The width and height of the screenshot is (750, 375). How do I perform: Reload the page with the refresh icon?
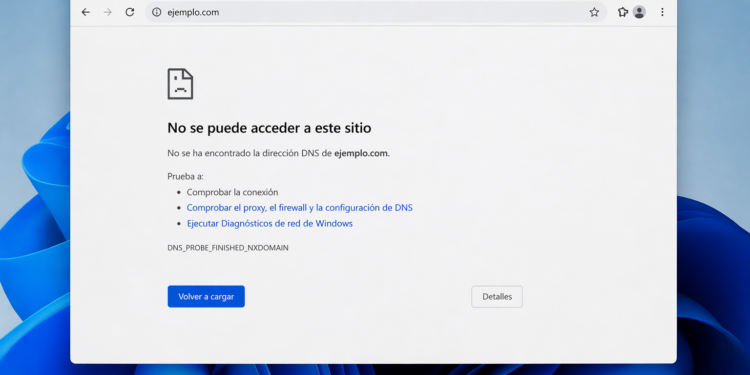coord(130,12)
